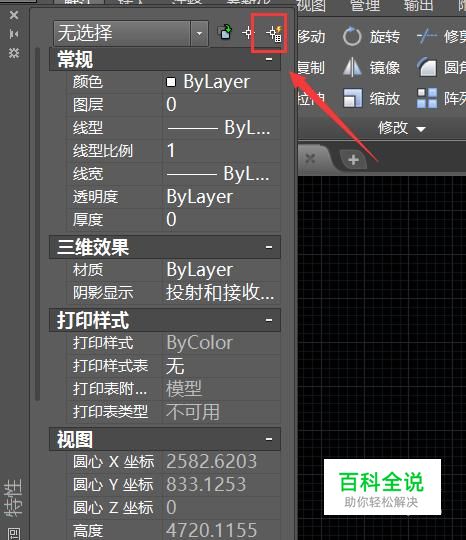Collapse the 打印样式 section
Image resolution: width=466 pixels, height=540 pixels.
tap(269, 320)
